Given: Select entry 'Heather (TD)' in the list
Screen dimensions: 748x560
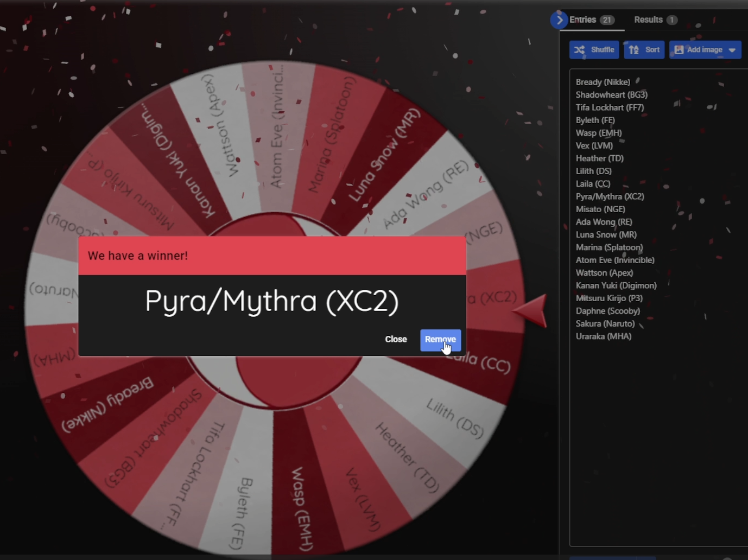Looking at the screenshot, I should point(600,158).
